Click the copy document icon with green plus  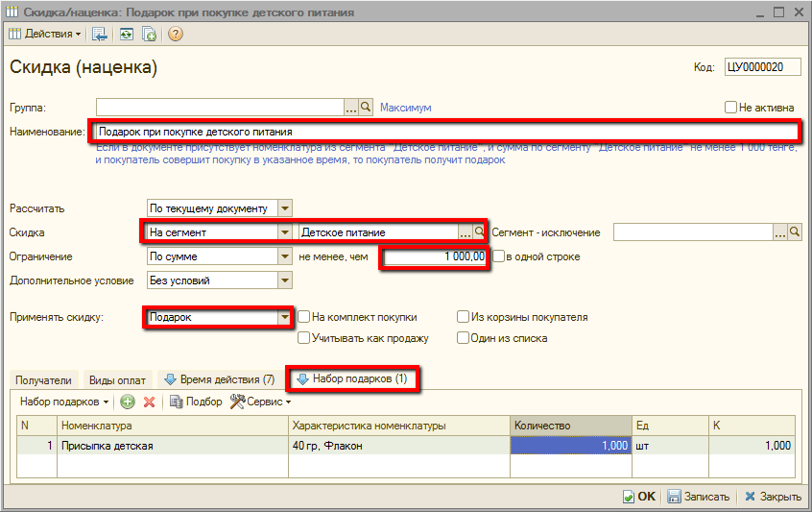click(x=150, y=34)
